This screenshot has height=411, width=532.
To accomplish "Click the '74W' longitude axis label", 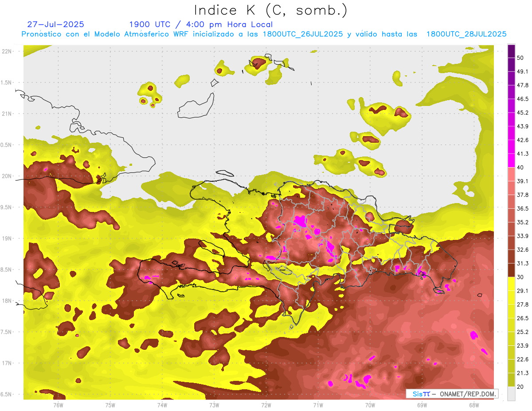I will tap(162, 405).
